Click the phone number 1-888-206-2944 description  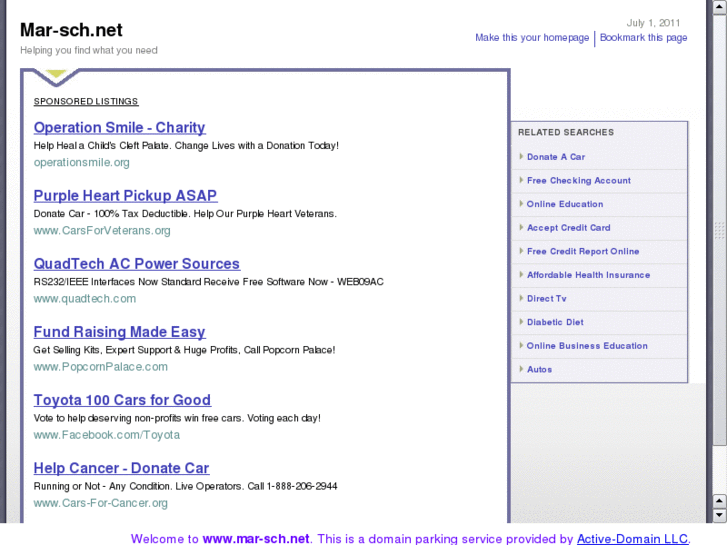185,487
